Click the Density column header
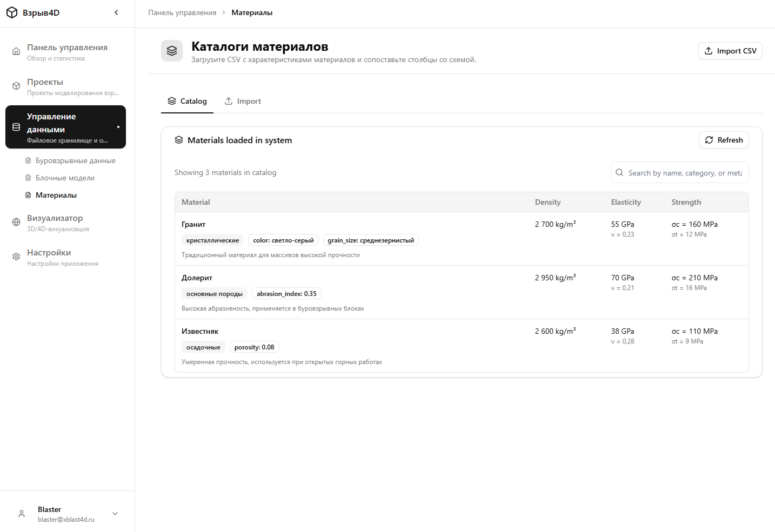The height and width of the screenshot is (532, 775). 547,202
